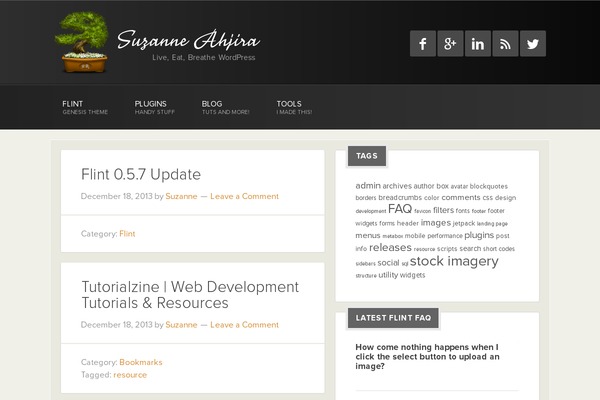Click the releases tag
600x400 pixels.
coord(390,248)
